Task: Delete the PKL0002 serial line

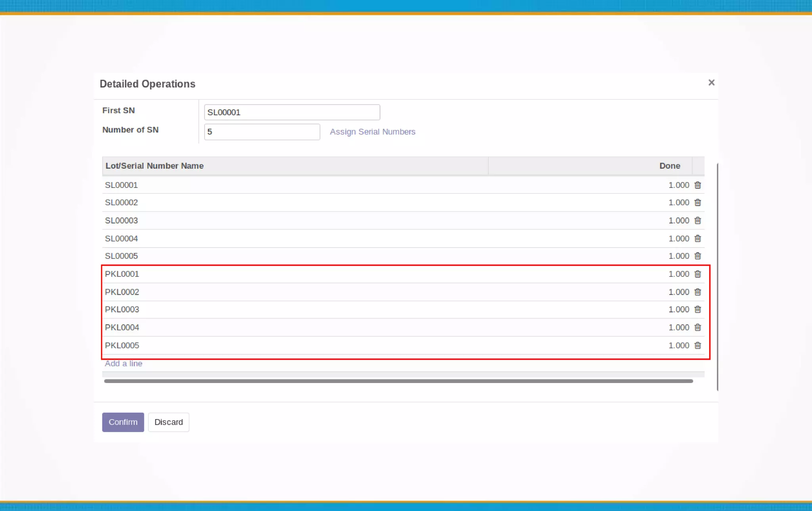Action: (697, 292)
